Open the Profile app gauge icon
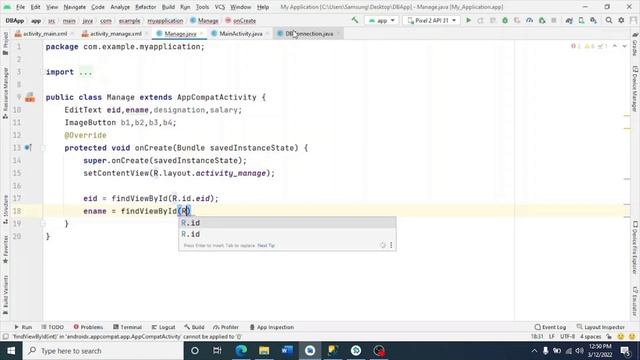 click(529, 20)
